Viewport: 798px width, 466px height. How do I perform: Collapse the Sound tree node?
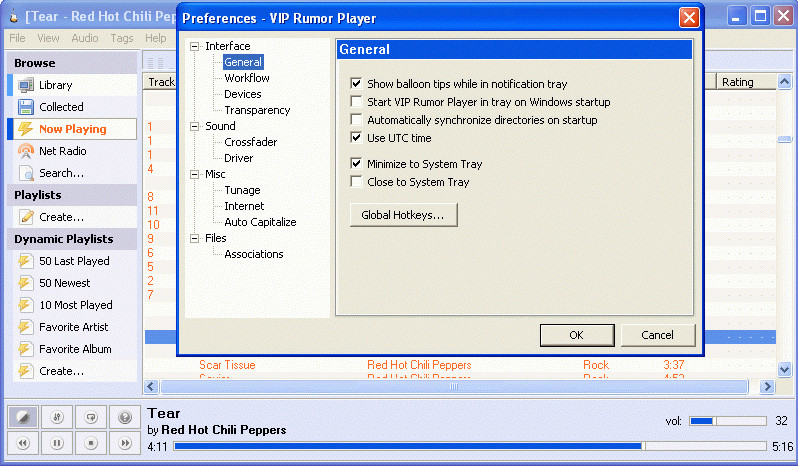click(x=194, y=126)
